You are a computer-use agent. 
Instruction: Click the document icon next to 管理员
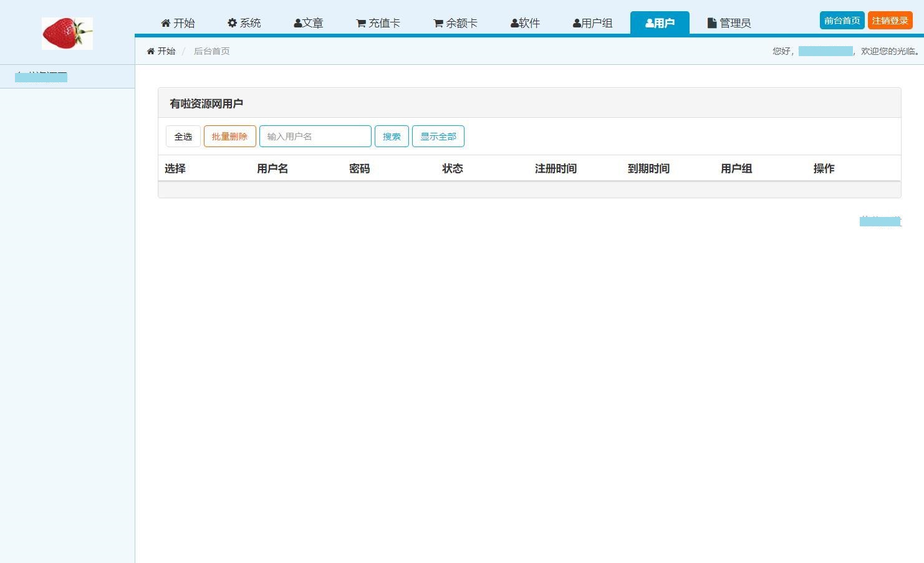click(710, 22)
